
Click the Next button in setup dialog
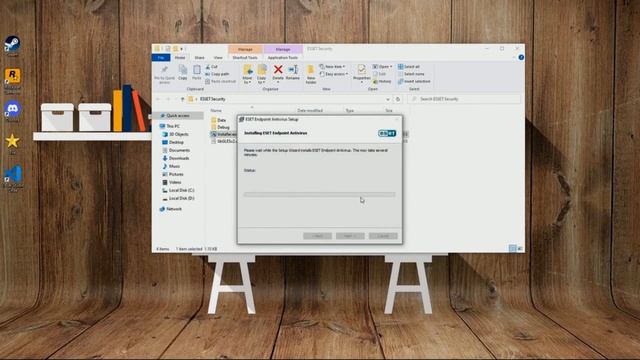click(x=350, y=236)
